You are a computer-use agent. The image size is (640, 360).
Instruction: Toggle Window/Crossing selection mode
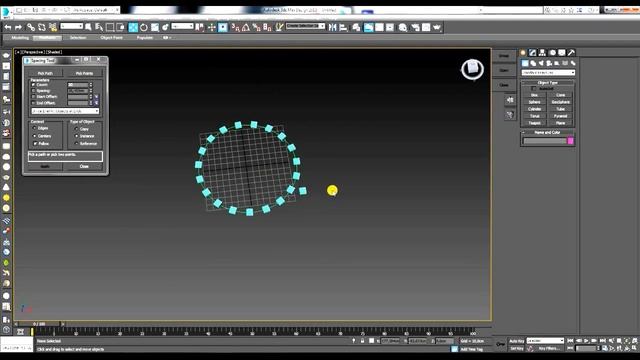[x=121, y=27]
